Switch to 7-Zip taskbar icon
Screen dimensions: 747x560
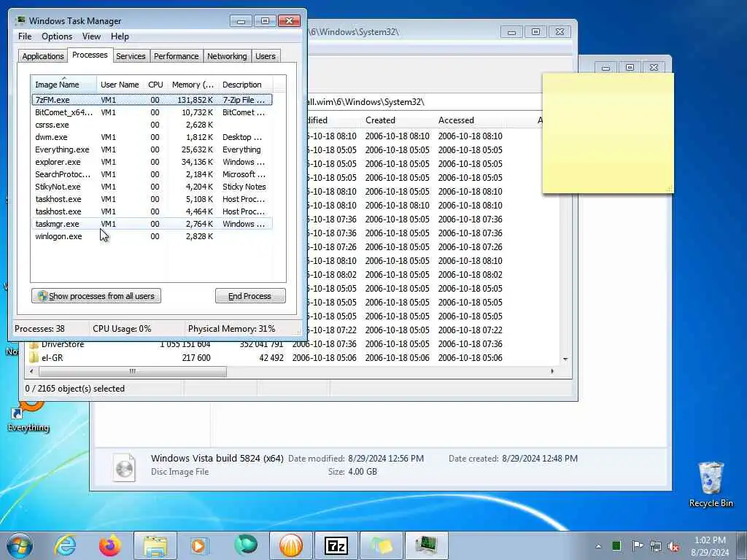pyautogui.click(x=336, y=545)
